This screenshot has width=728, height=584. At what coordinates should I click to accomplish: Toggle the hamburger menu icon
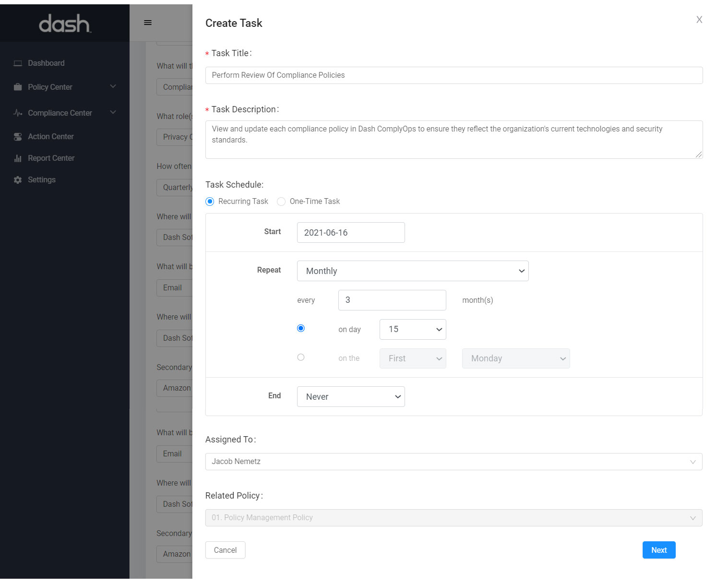coord(148,23)
